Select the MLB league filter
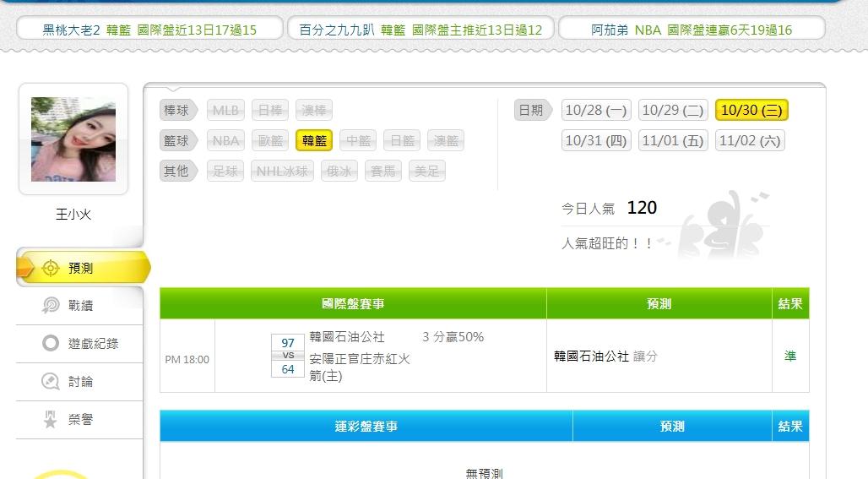 coord(225,110)
